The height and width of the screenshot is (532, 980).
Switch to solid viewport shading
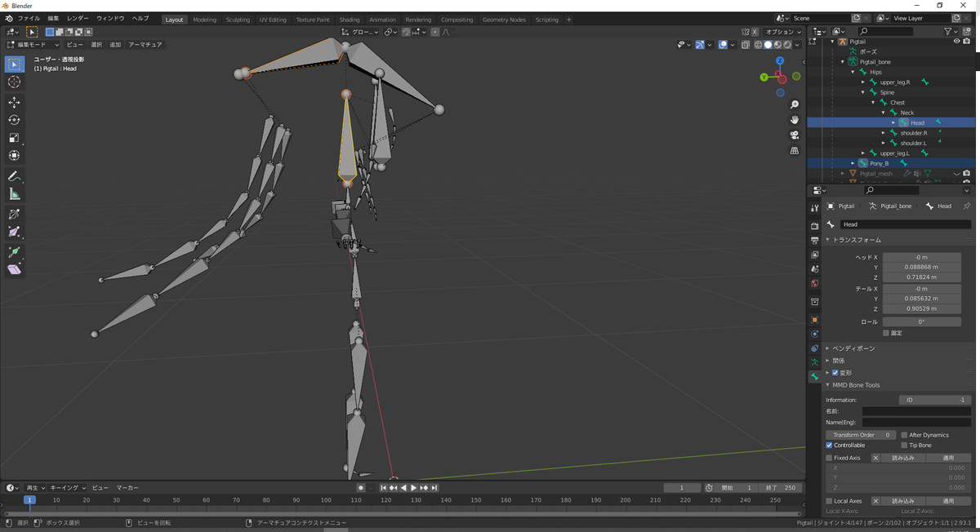click(768, 45)
